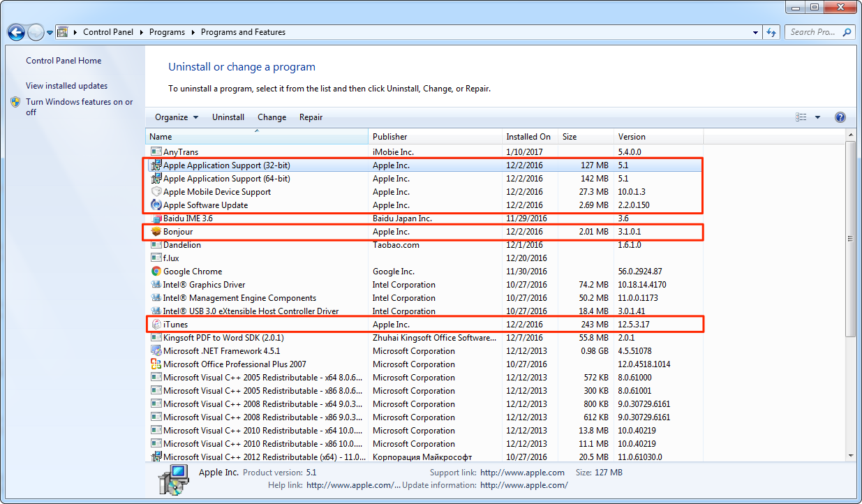Click the f.lux program icon

coord(156,258)
